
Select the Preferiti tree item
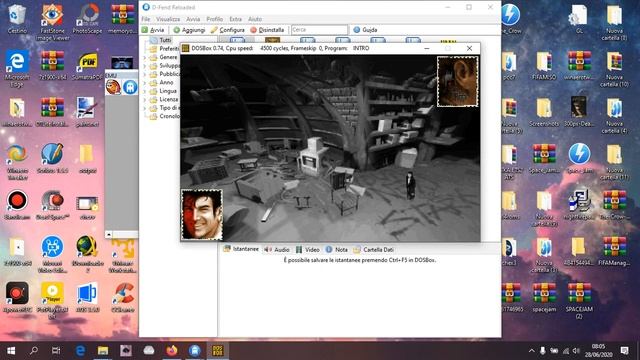[x=164, y=49]
